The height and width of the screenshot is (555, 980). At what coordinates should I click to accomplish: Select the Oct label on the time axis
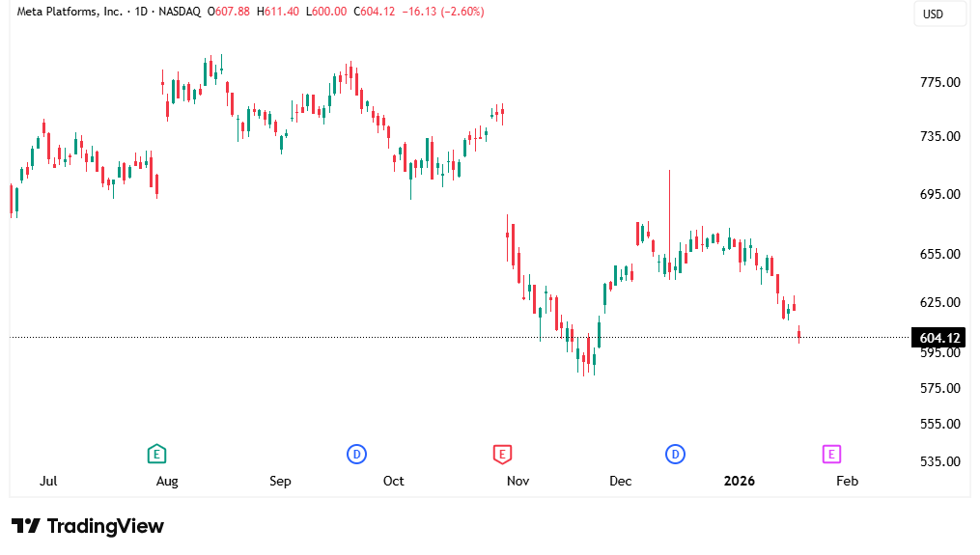(393, 481)
